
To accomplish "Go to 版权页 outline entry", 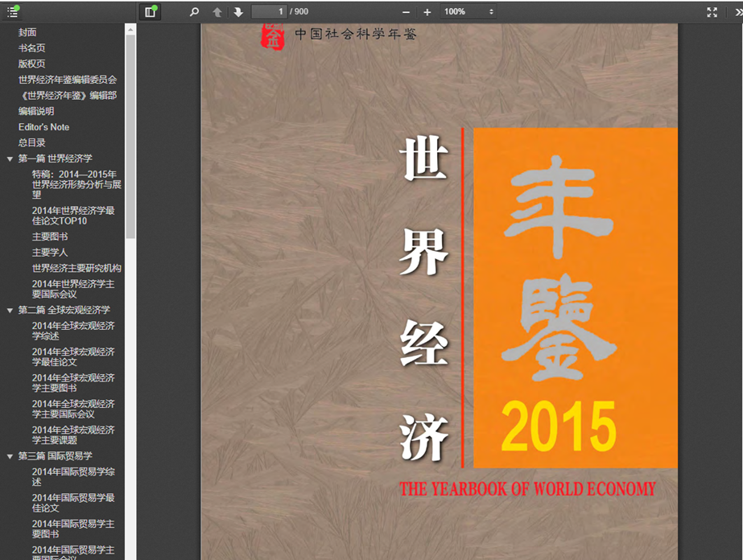I will (x=31, y=64).
